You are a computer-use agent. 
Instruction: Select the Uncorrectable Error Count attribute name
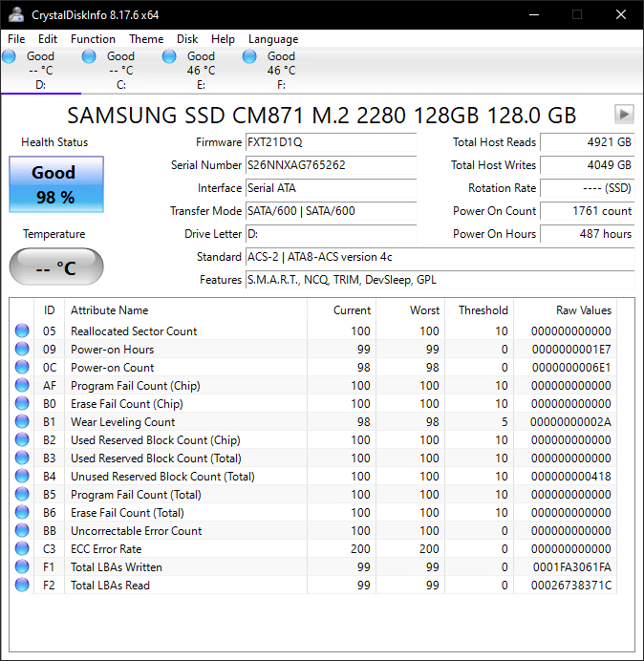137,531
